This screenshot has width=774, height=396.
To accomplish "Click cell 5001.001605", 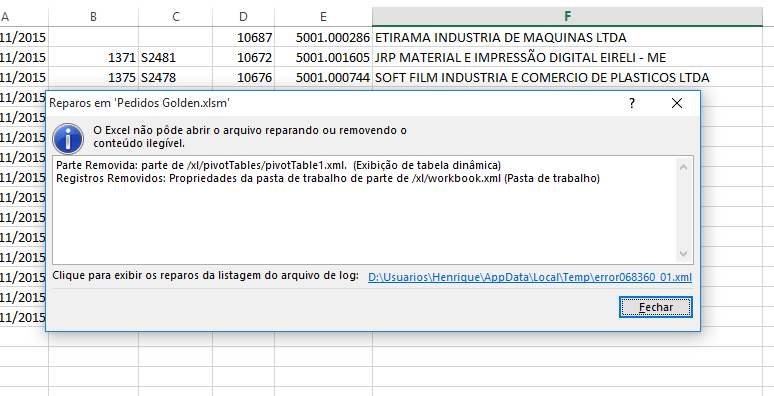I will pyautogui.click(x=323, y=57).
